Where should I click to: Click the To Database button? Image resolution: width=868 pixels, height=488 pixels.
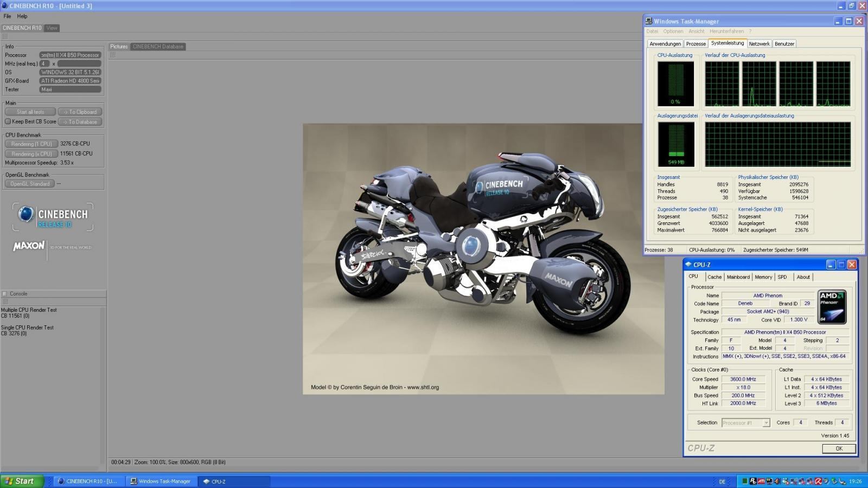[80, 122]
